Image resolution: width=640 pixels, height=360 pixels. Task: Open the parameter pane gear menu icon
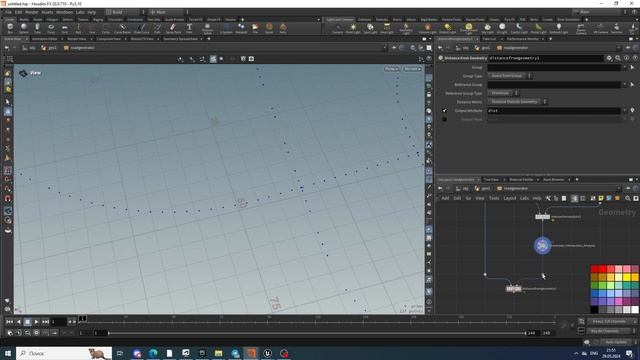click(609, 58)
